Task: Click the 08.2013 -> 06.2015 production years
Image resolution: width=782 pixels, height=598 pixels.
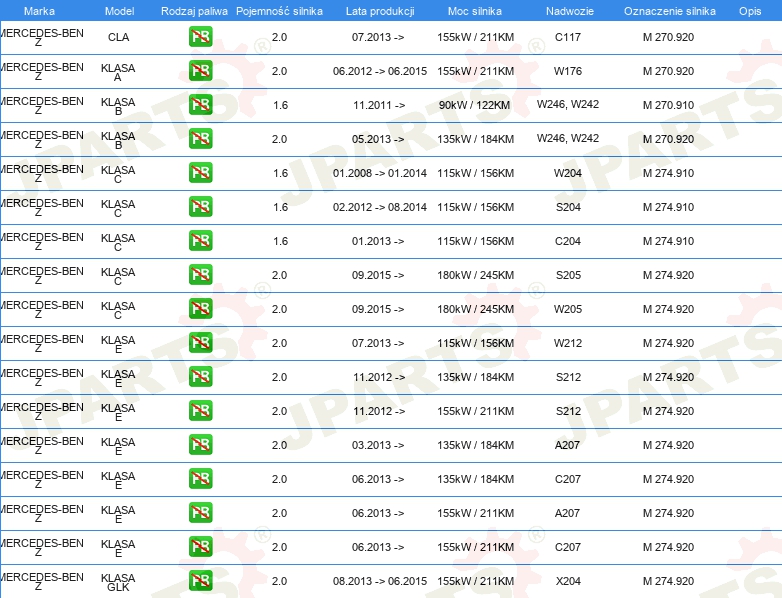Action: click(x=380, y=581)
